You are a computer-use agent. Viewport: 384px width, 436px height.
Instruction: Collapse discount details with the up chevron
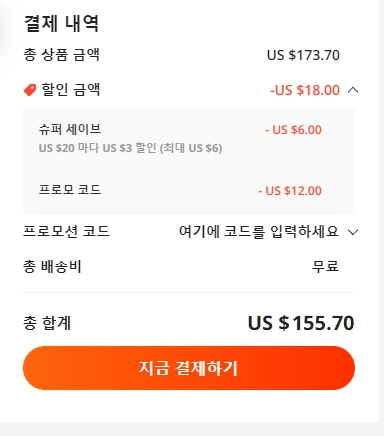pos(353,90)
